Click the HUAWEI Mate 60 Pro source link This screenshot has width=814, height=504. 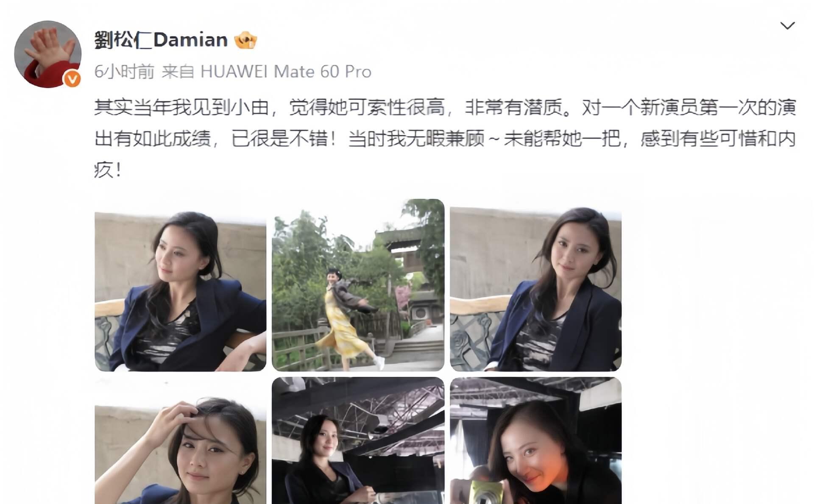(x=286, y=72)
